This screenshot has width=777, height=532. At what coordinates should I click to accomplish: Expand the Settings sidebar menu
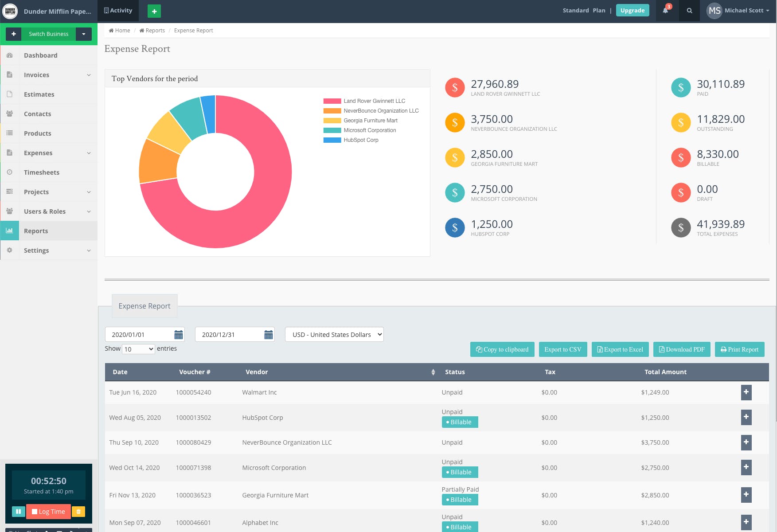coord(89,250)
